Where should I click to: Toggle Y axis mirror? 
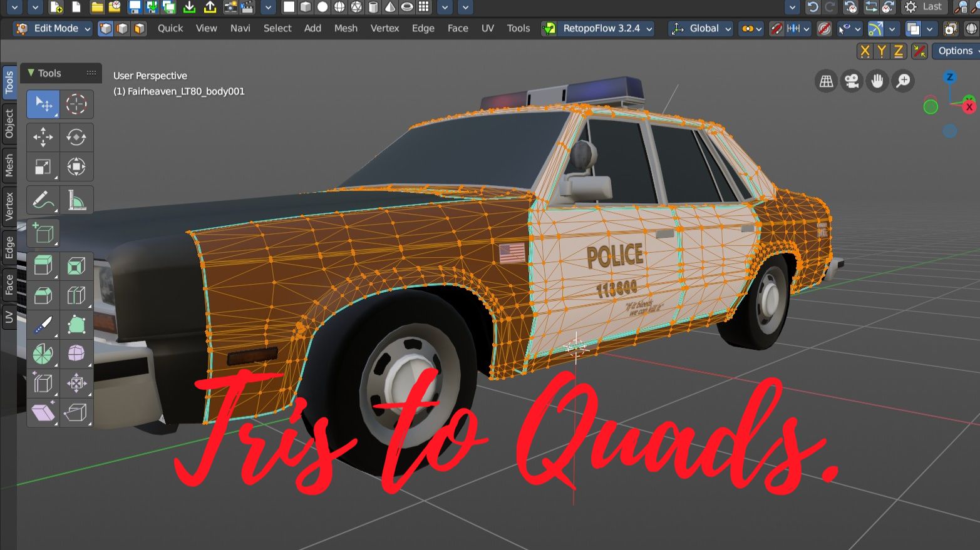pos(882,51)
